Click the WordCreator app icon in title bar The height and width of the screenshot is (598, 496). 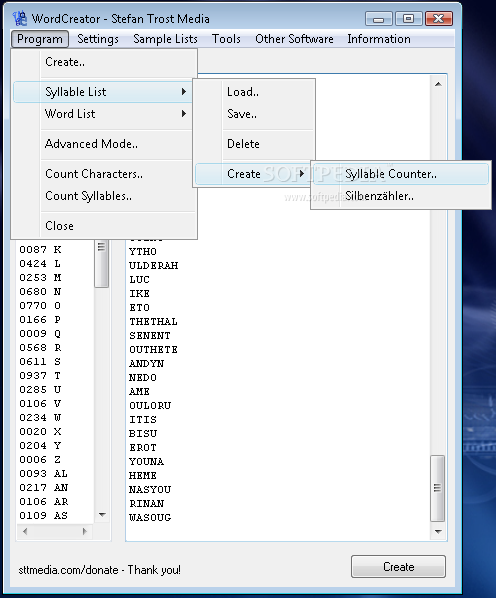19,18
